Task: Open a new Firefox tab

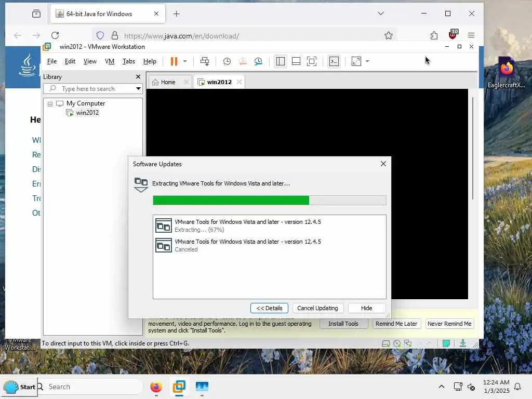Action: point(177,14)
